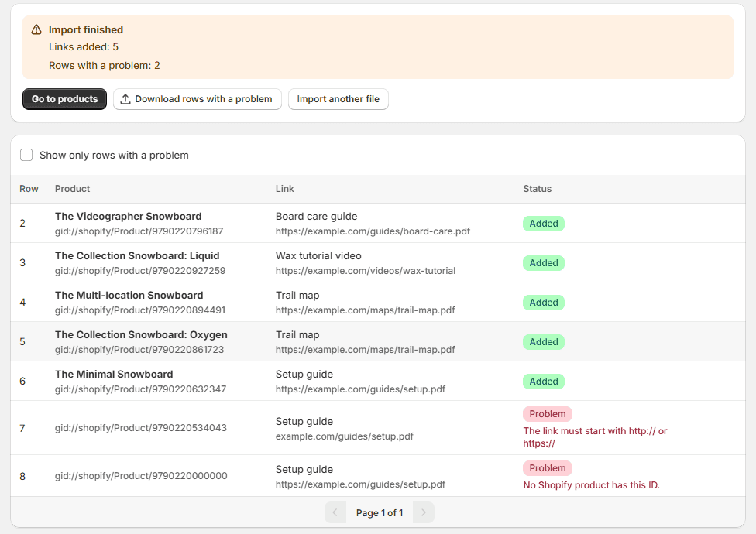Click Setup guide in row 7
The width and height of the screenshot is (756, 534).
(x=304, y=421)
